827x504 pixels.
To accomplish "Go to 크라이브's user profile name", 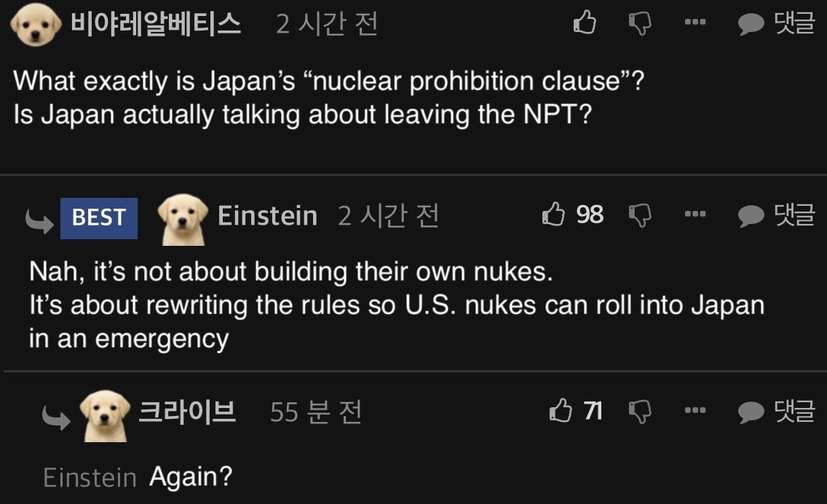I will click(187, 412).
